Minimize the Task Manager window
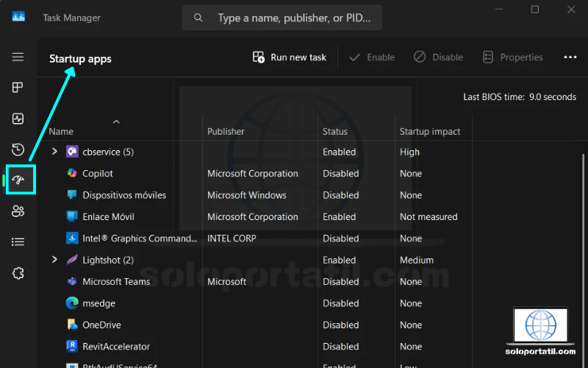 tap(499, 10)
